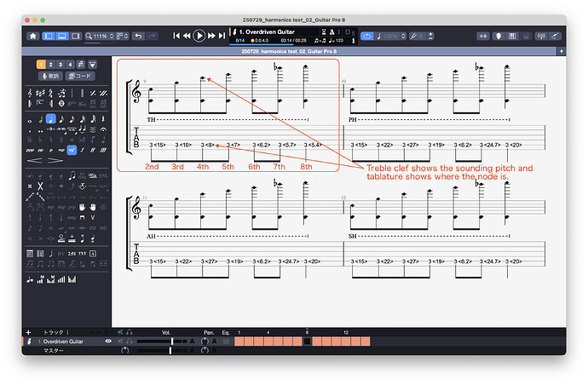Viewport: 588px width, 384px height.
Task: Add a section marker A
Action: point(93,254)
